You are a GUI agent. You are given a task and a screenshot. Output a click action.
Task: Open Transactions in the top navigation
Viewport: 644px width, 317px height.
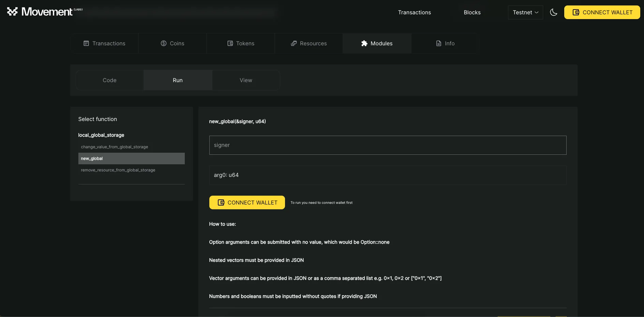pyautogui.click(x=414, y=12)
